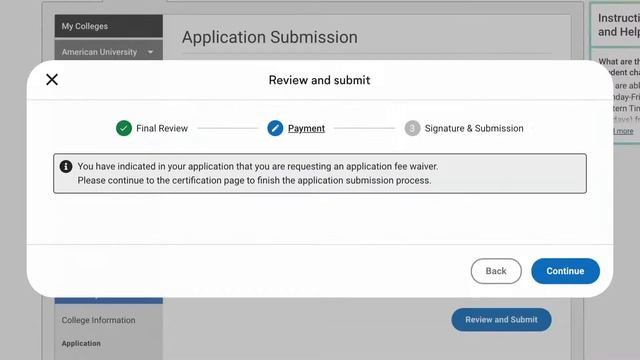Click the 'more' link in help panel
This screenshot has height=360, width=640.
(624, 131)
